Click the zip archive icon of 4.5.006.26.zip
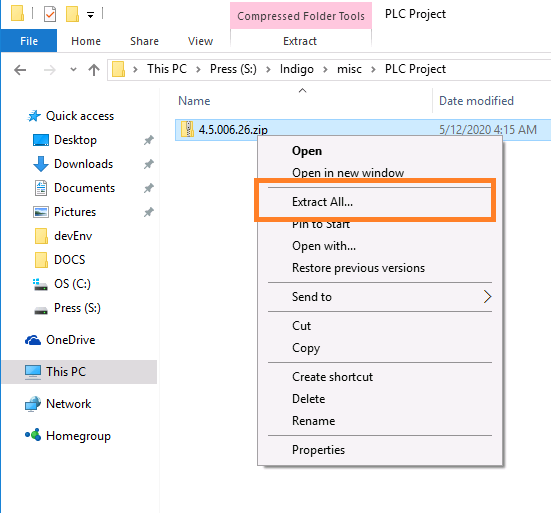Viewport: 551px width, 513px height. [x=187, y=129]
